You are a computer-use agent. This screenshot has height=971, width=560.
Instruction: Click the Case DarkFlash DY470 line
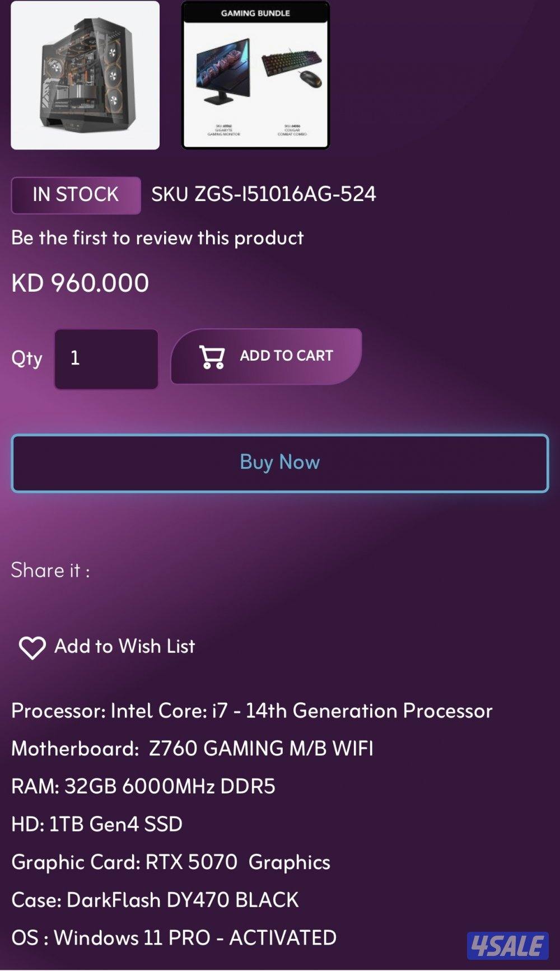tap(155, 900)
